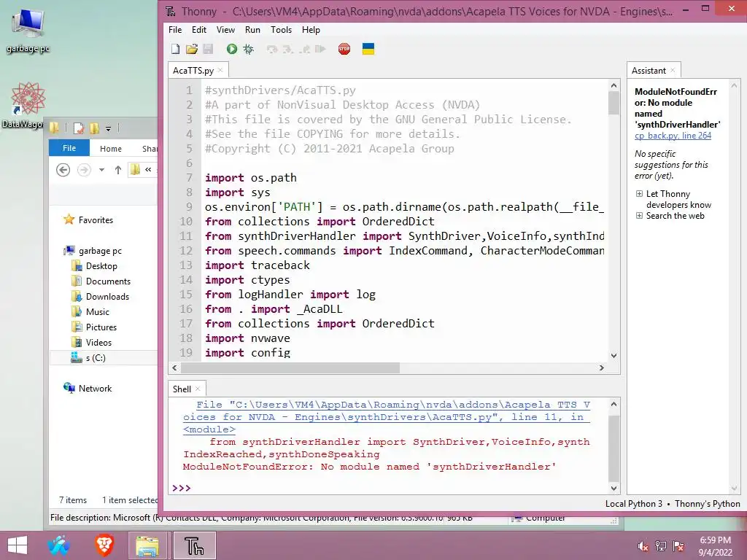The image size is (747, 560).
Task: Click the Save floppy disk toolbar icon
Action: (208, 49)
